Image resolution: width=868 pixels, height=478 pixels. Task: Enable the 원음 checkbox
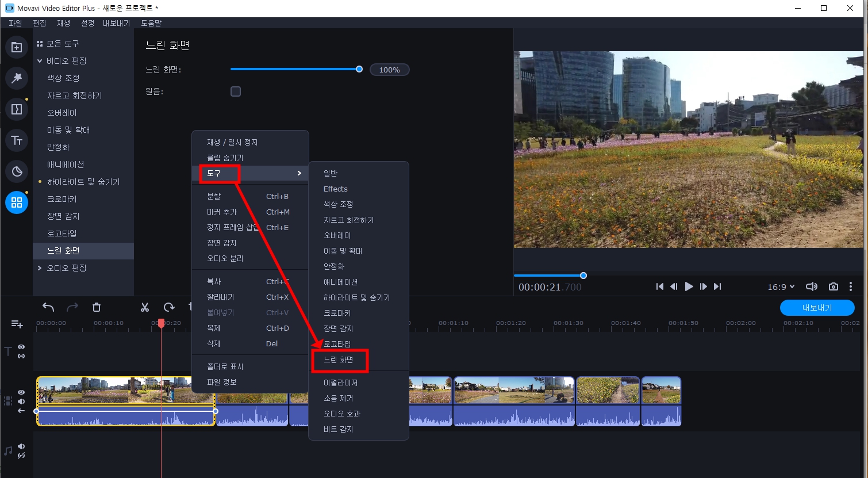236,91
